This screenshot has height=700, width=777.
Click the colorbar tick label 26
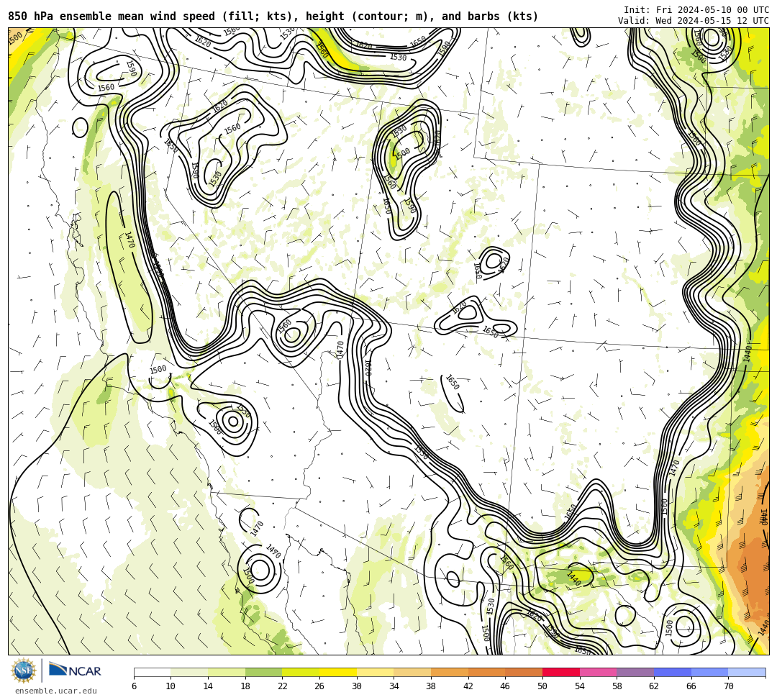319,686
